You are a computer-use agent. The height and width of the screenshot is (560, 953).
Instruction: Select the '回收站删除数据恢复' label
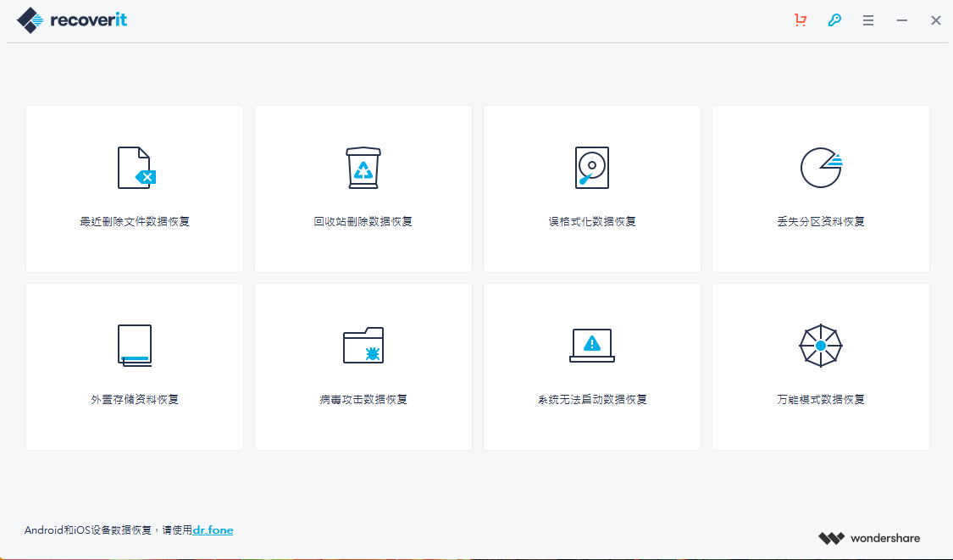363,222
